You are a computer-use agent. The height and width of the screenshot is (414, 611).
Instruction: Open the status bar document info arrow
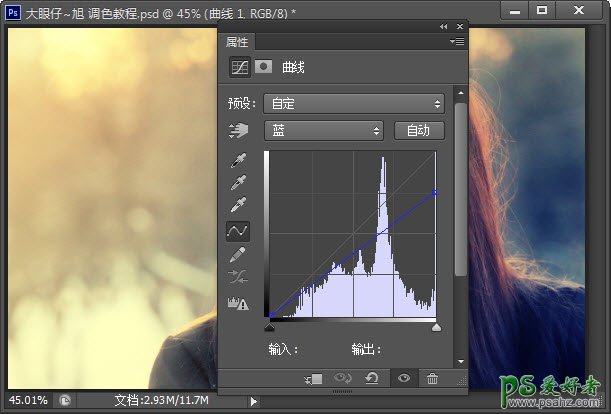254,401
